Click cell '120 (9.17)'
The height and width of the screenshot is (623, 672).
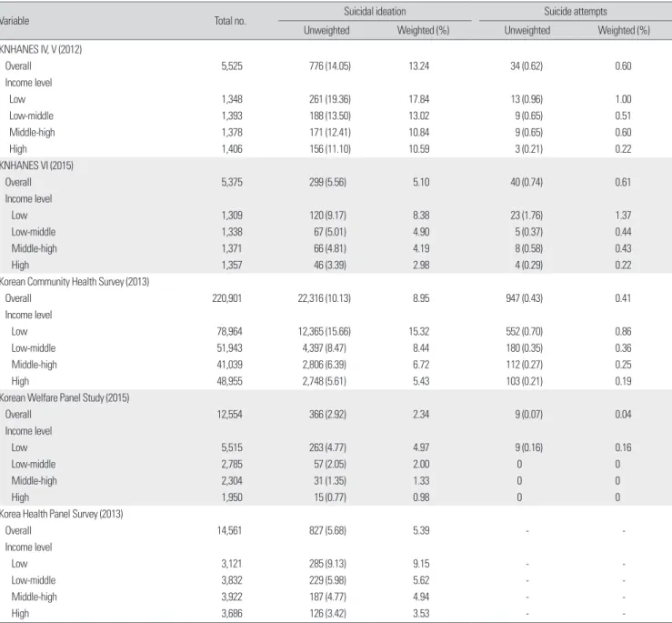tap(327, 216)
